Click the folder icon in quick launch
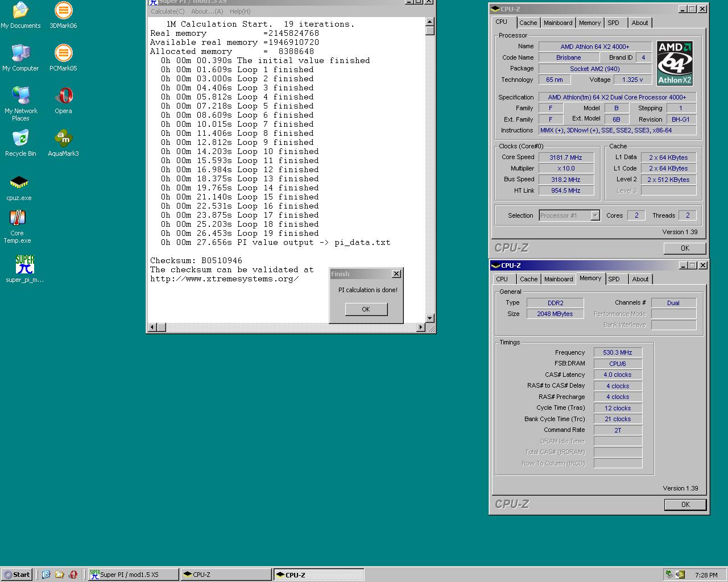This screenshot has width=728, height=582. point(59,575)
